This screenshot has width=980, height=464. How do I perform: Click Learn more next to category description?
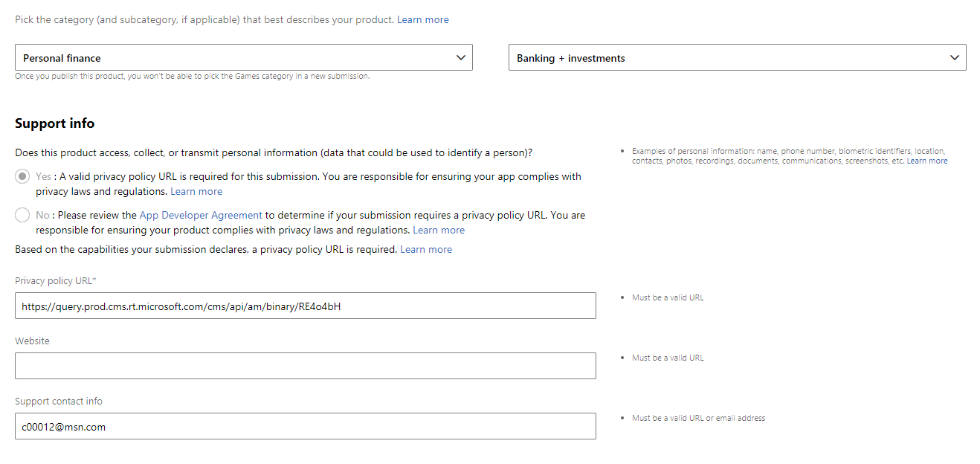(422, 20)
